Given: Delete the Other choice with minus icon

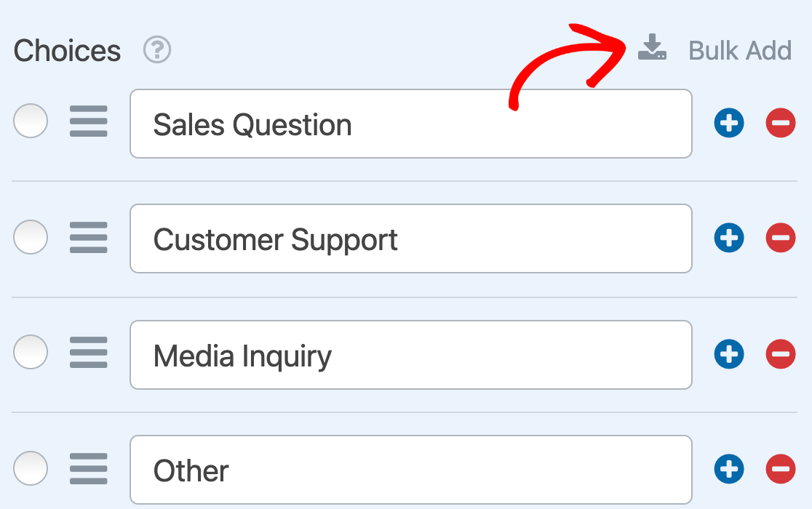Looking at the screenshot, I should pos(781,470).
